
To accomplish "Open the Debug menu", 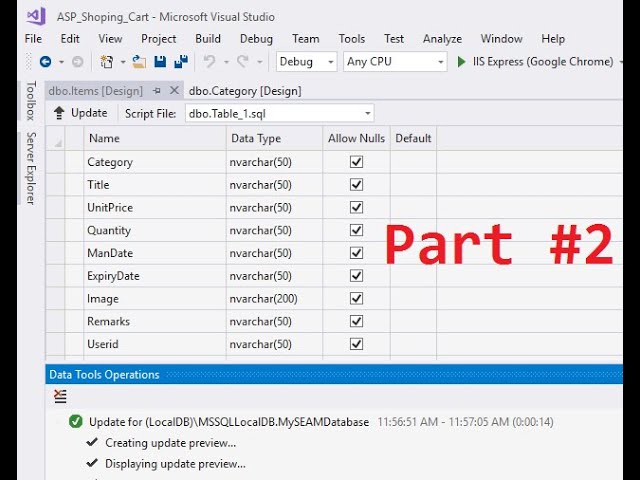I will [256, 39].
